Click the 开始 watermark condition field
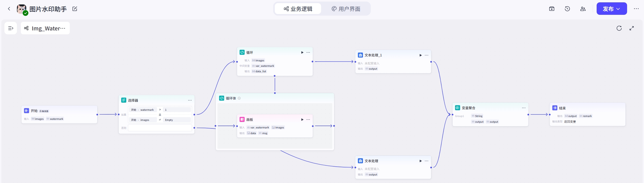Image resolution: width=644 pixels, height=183 pixels. coord(143,110)
